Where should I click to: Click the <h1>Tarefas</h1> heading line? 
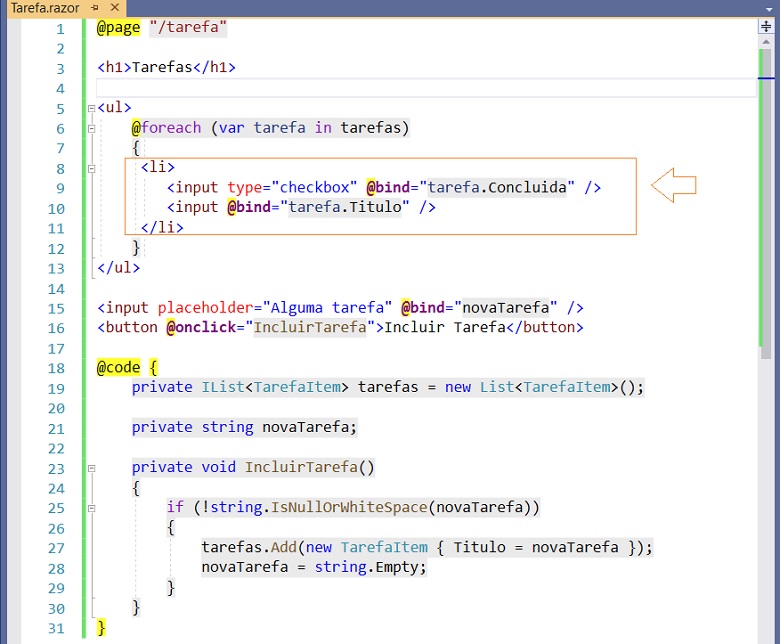pos(167,67)
